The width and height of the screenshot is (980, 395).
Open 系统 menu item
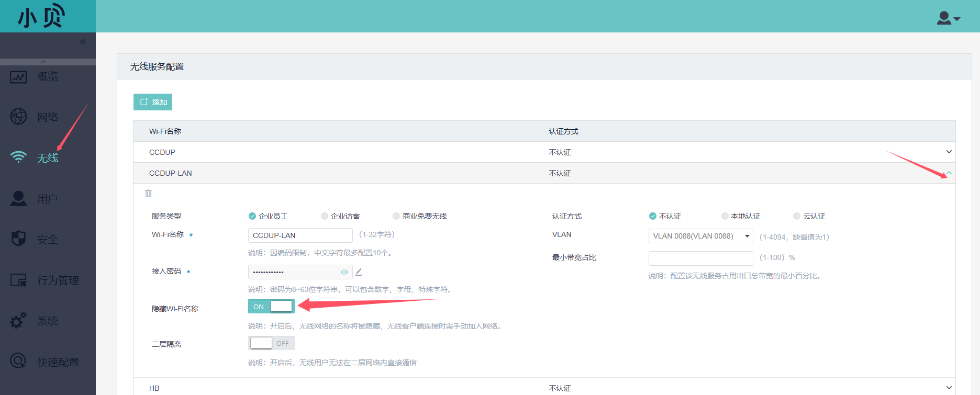(48, 321)
